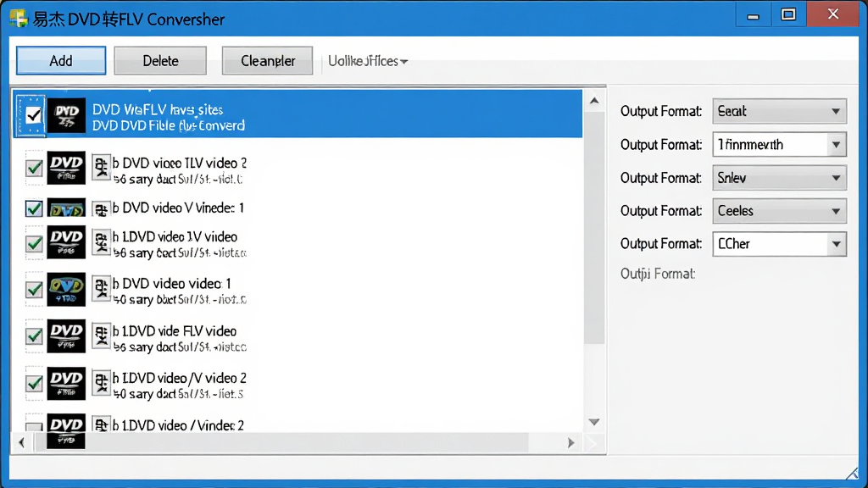Image resolution: width=868 pixels, height=488 pixels.
Task: Click the Cleangler button
Action: [267, 60]
